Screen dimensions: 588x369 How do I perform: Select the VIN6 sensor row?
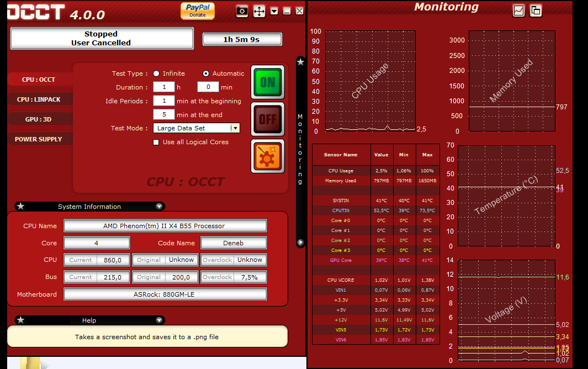[x=376, y=340]
